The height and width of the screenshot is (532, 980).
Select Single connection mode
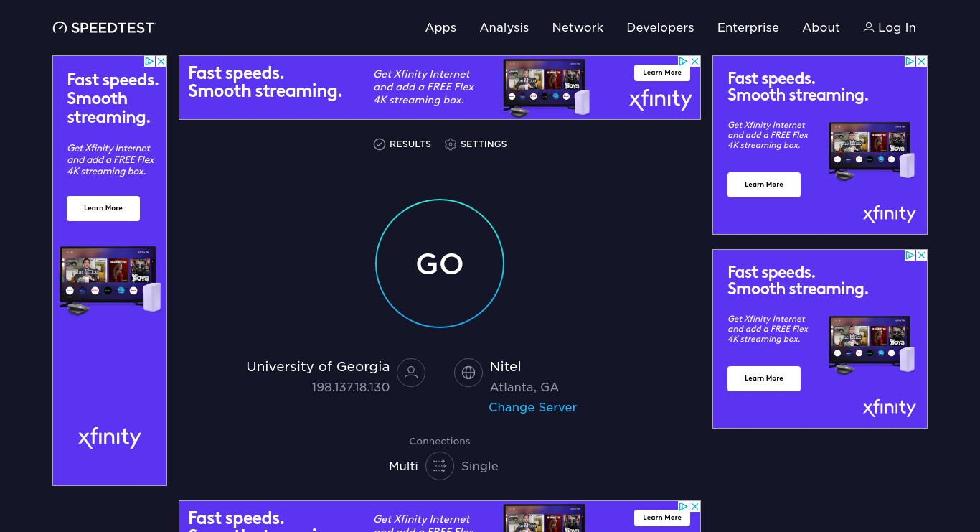[x=480, y=466]
